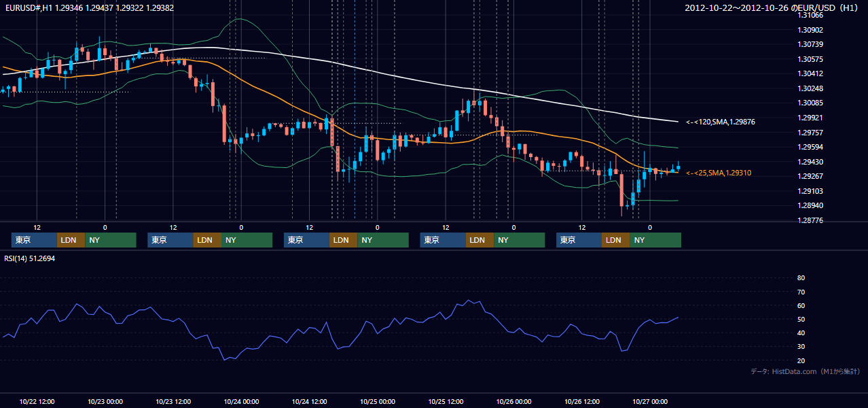Select the 東京 session block for 10/26
Screen dimensions: 868x408
pos(579,240)
